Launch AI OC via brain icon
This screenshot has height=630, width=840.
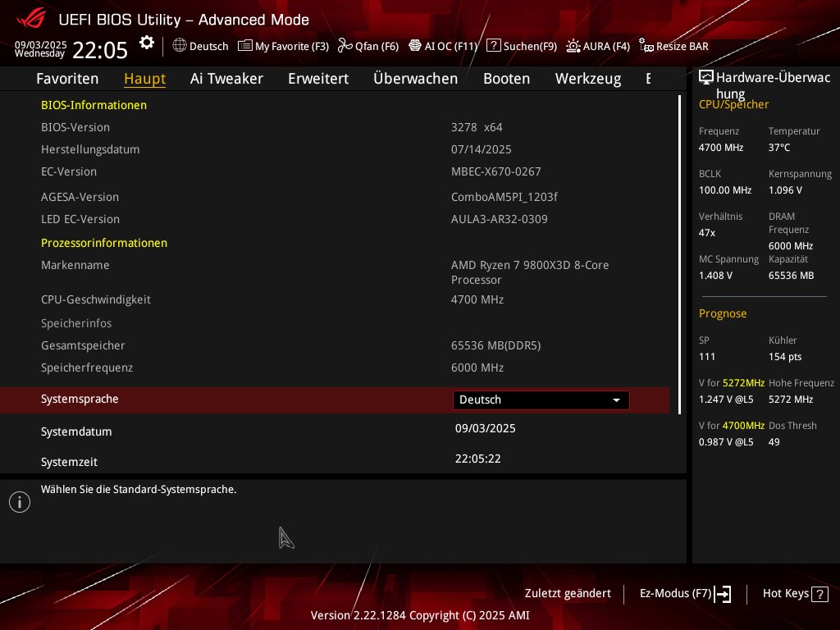coord(415,46)
